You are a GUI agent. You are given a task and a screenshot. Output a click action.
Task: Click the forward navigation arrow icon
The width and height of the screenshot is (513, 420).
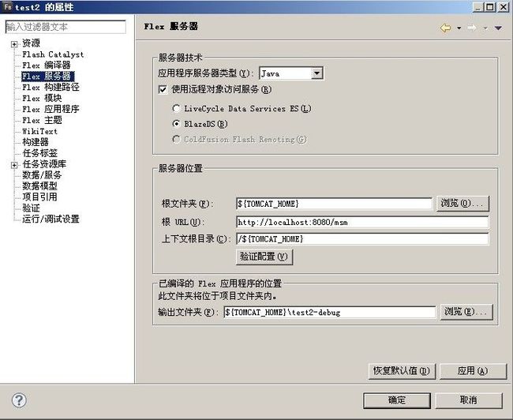click(x=472, y=28)
